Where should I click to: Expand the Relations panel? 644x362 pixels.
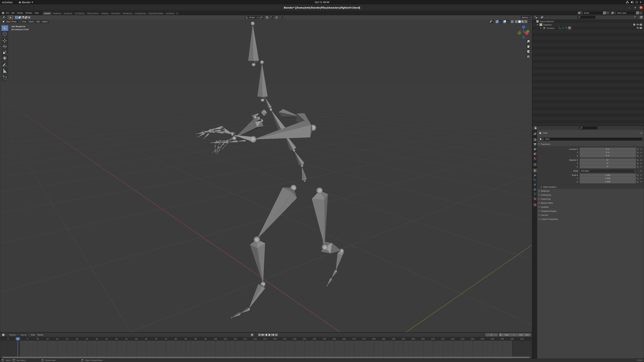pos(545,191)
